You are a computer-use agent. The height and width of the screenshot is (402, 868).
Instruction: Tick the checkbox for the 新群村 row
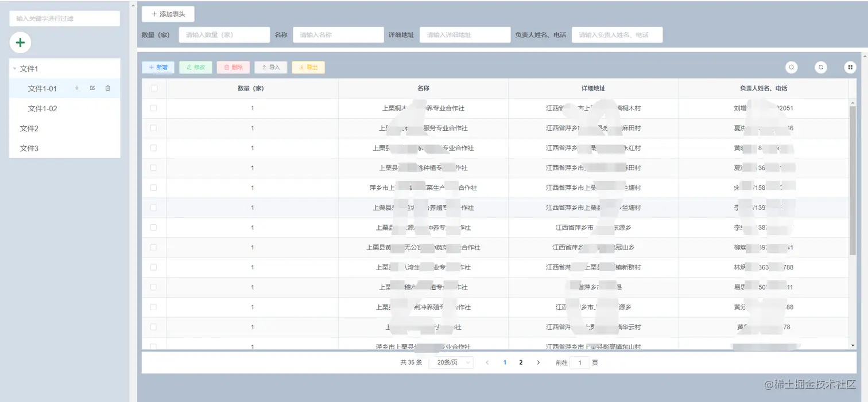tap(154, 267)
